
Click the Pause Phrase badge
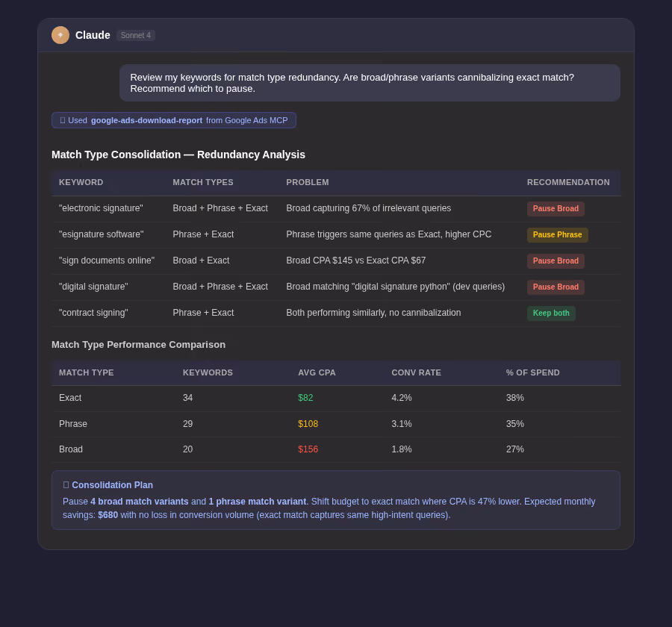[557, 235]
